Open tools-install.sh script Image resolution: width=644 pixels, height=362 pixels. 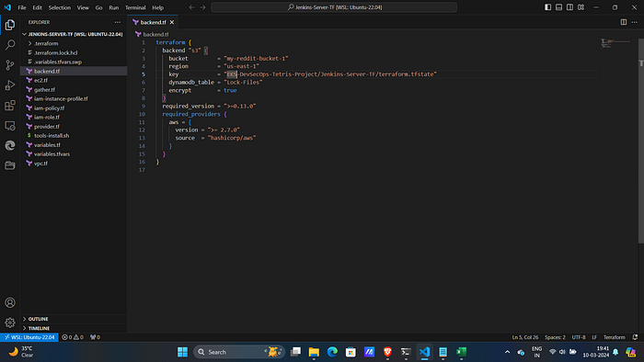(74, 136)
